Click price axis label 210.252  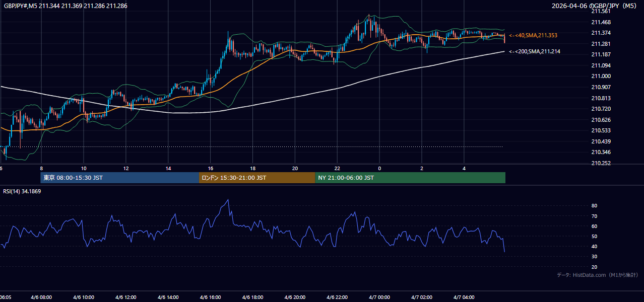point(601,163)
